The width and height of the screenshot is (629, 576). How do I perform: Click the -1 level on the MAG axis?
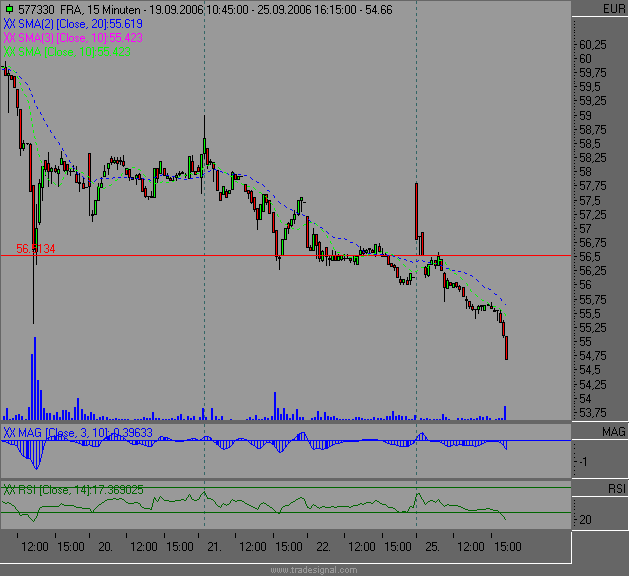(x=583, y=462)
